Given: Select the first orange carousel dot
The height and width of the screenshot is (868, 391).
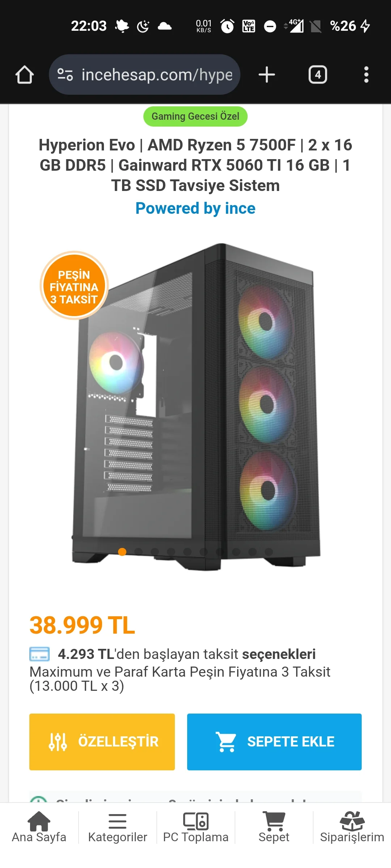Looking at the screenshot, I should pyautogui.click(x=122, y=552).
